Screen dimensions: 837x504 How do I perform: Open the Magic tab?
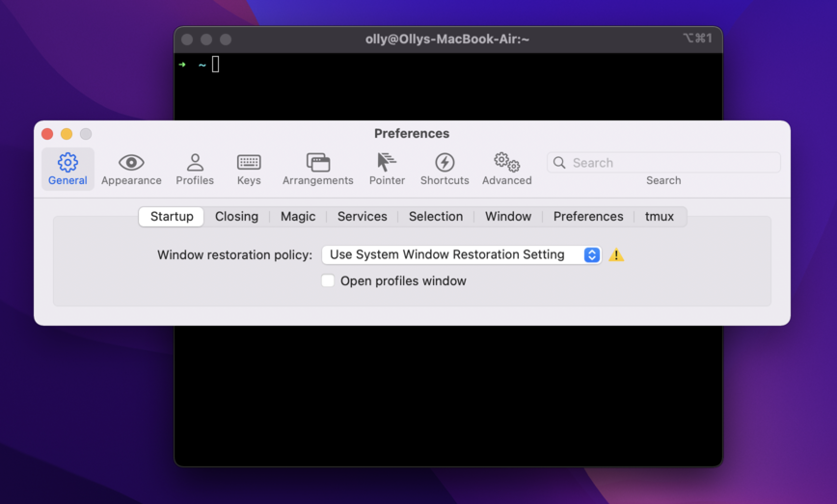(298, 217)
